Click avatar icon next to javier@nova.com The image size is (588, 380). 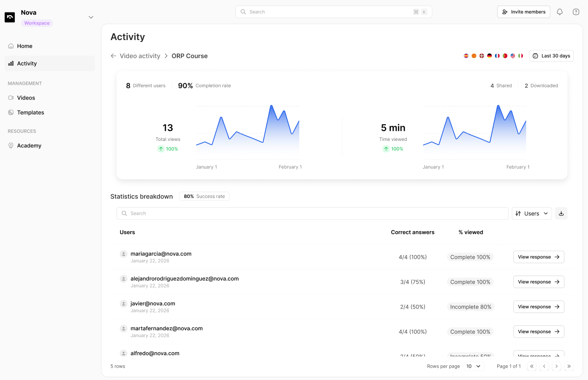coord(123,304)
